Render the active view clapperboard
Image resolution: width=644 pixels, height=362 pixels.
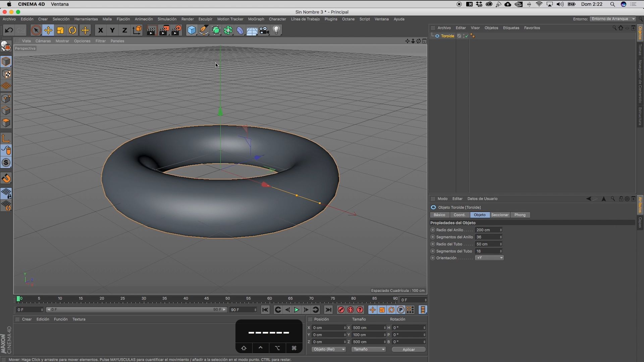pos(151,30)
